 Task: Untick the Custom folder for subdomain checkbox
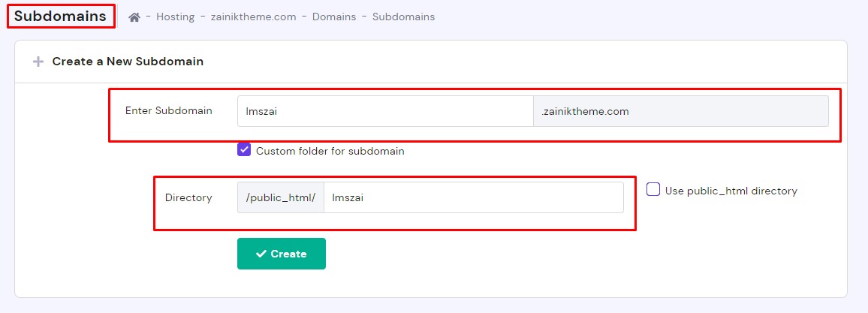[244, 150]
